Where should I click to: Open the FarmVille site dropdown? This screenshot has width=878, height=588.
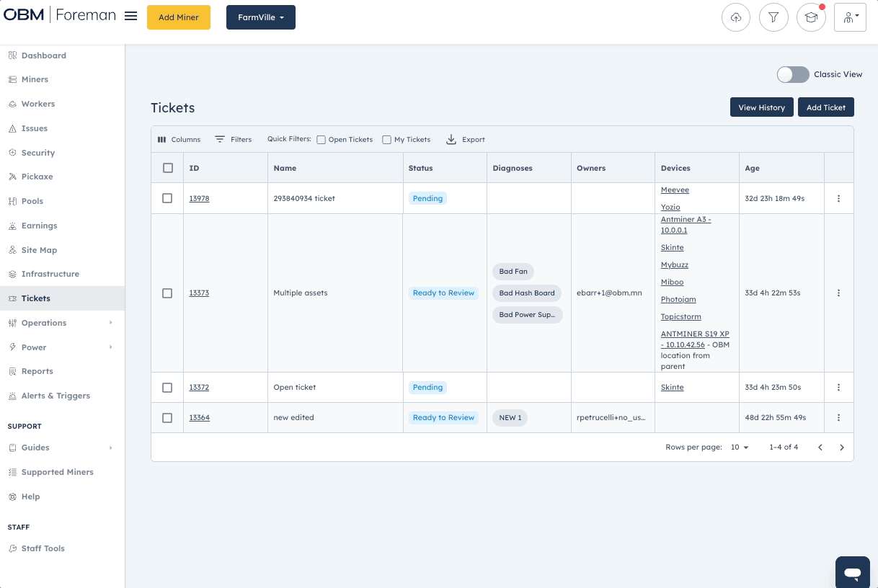pyautogui.click(x=260, y=17)
